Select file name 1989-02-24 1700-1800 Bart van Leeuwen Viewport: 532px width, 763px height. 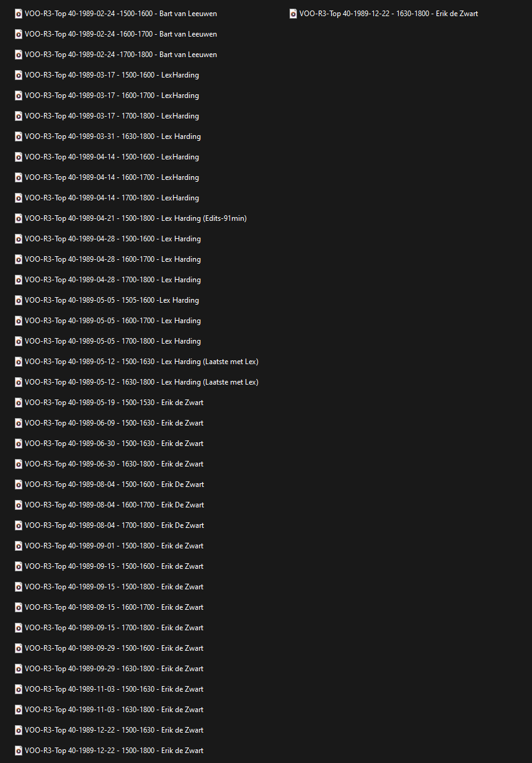[x=121, y=55]
